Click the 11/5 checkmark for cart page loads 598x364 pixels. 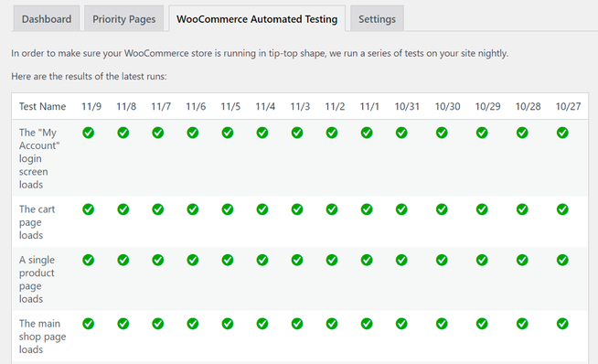point(228,209)
